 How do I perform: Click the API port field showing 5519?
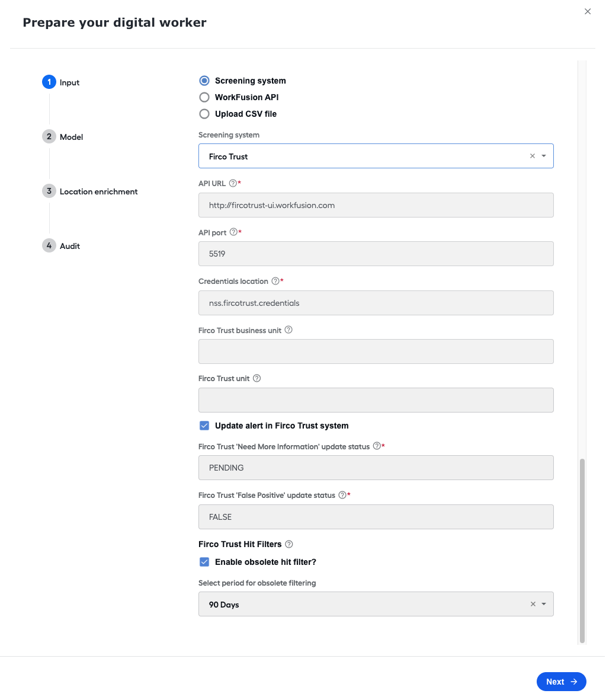tap(376, 254)
